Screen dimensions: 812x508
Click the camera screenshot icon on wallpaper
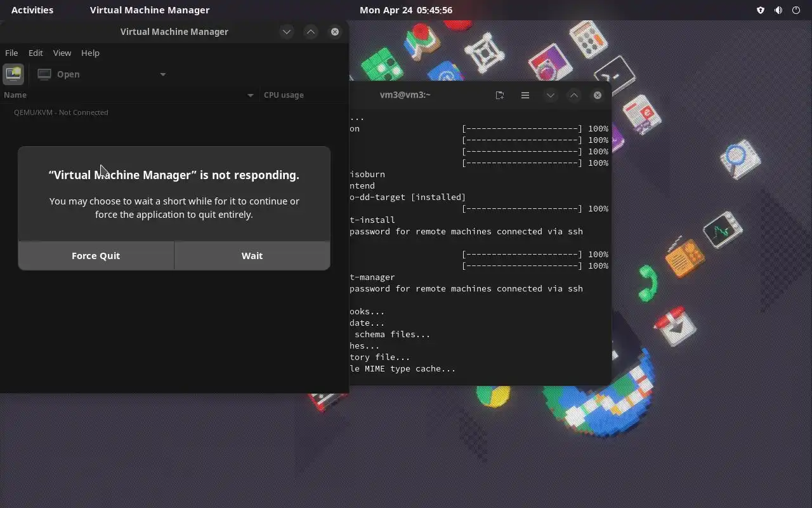(x=550, y=63)
